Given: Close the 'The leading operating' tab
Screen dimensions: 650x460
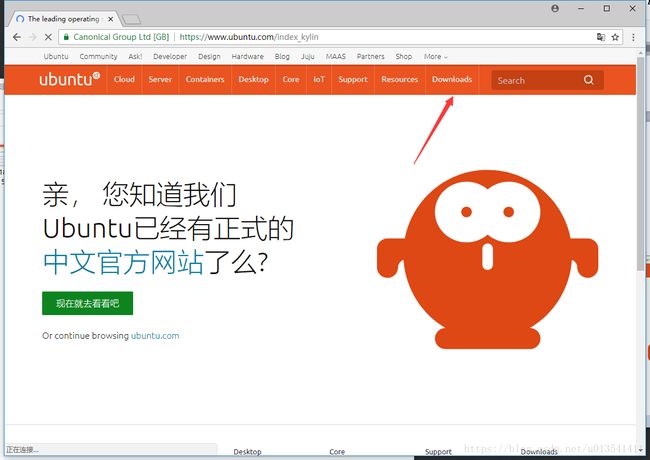Looking at the screenshot, I should [x=111, y=19].
